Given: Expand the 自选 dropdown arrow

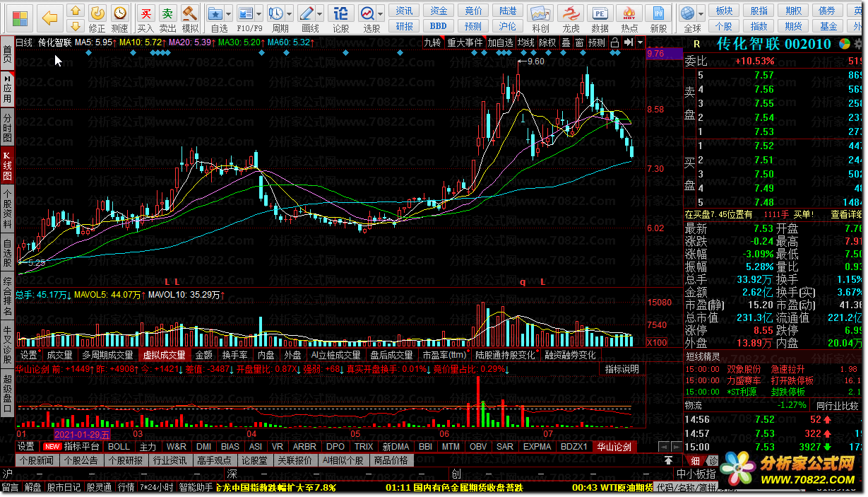Looking at the screenshot, I should [230, 13].
